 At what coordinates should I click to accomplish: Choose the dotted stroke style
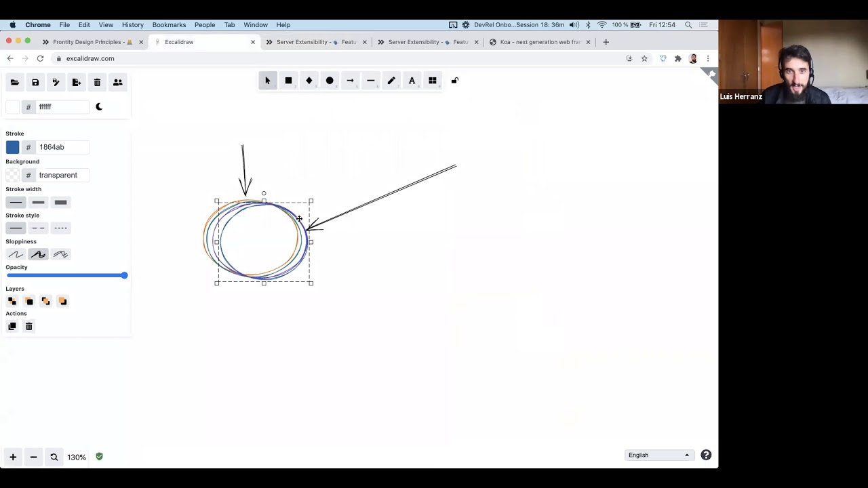click(60, 228)
